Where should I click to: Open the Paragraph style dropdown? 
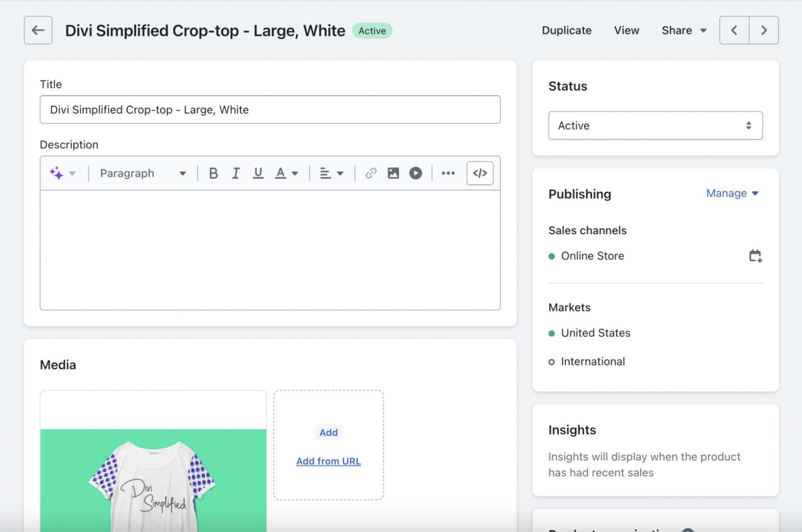143,173
